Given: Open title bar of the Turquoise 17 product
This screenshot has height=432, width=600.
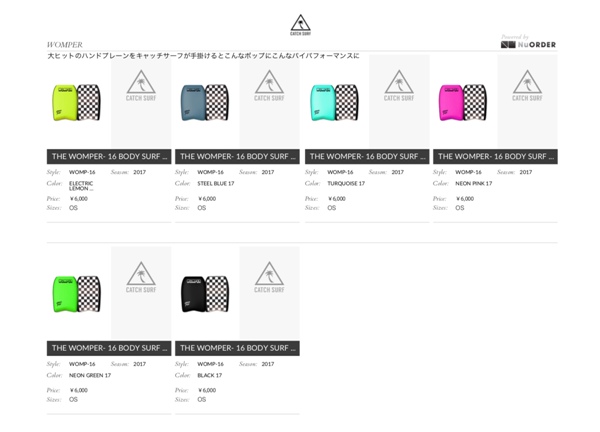Looking at the screenshot, I should (367, 156).
